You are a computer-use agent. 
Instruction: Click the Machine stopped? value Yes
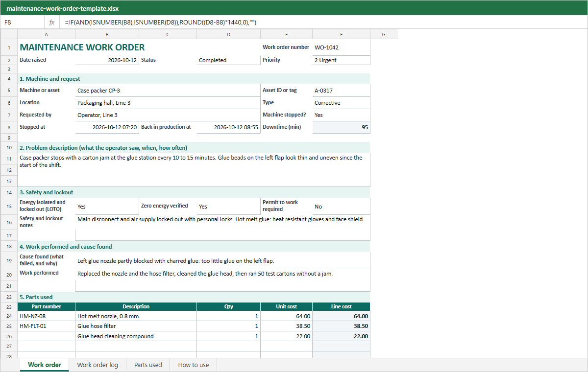coord(342,115)
